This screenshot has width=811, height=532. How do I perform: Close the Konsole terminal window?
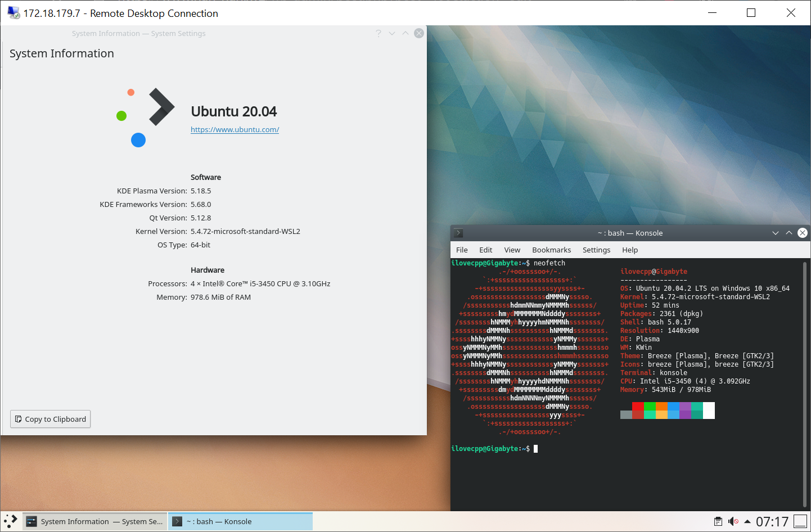(803, 233)
